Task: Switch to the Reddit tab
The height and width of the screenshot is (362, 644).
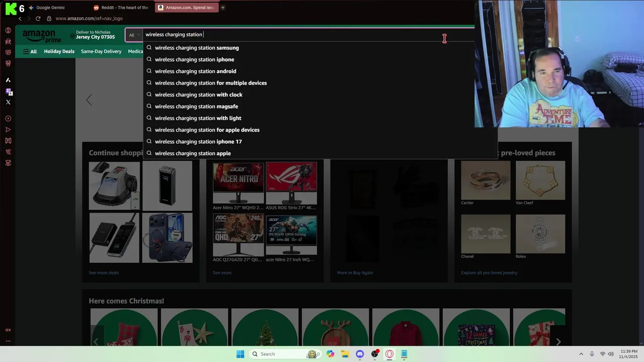Action: [x=121, y=8]
